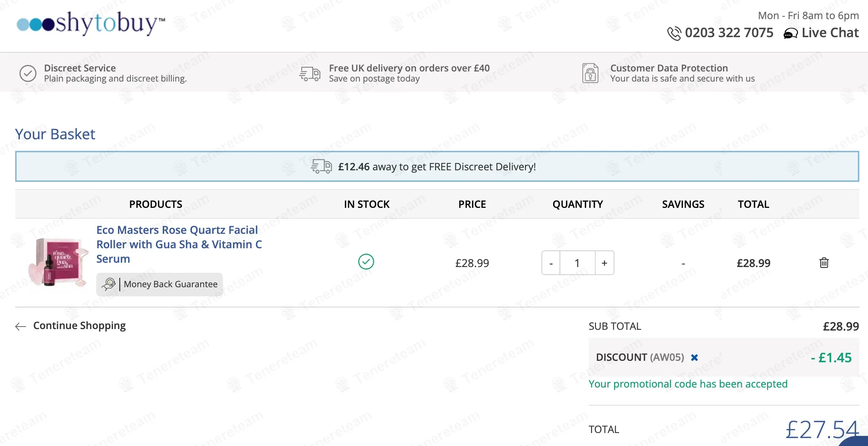Click the Live Chat speech bubble icon
The height and width of the screenshot is (446, 868).
[790, 34]
